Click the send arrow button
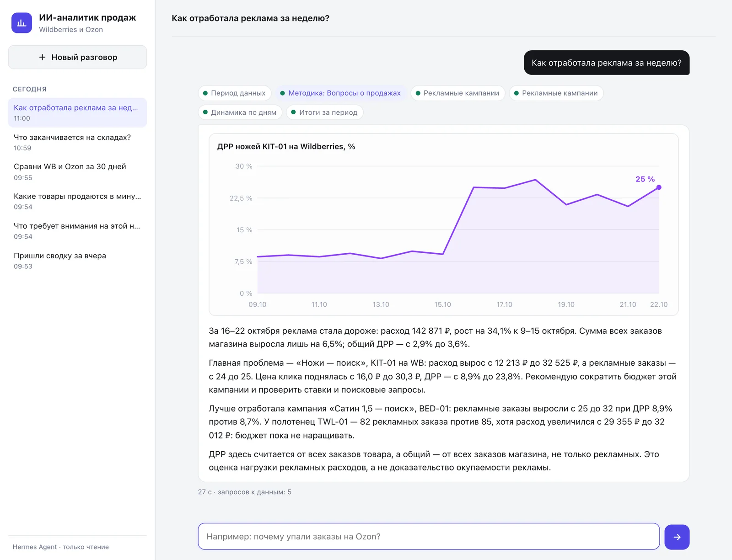 [x=677, y=537]
